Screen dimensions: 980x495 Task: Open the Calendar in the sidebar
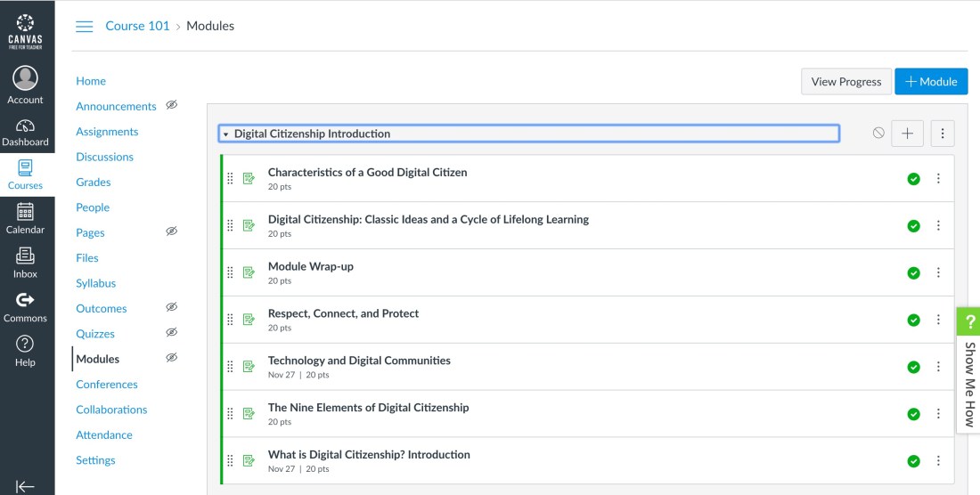coord(25,218)
